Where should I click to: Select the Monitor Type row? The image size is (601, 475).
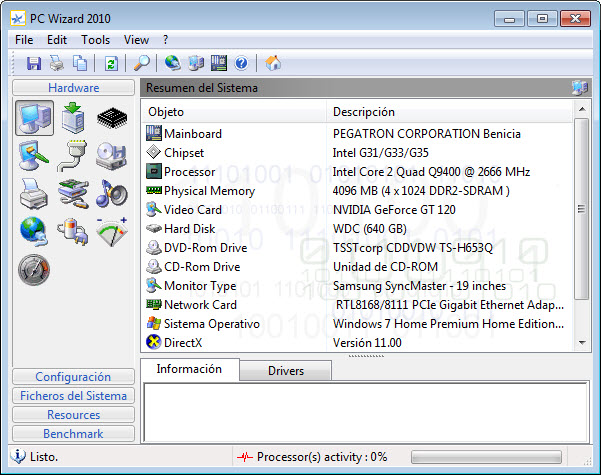click(x=358, y=286)
